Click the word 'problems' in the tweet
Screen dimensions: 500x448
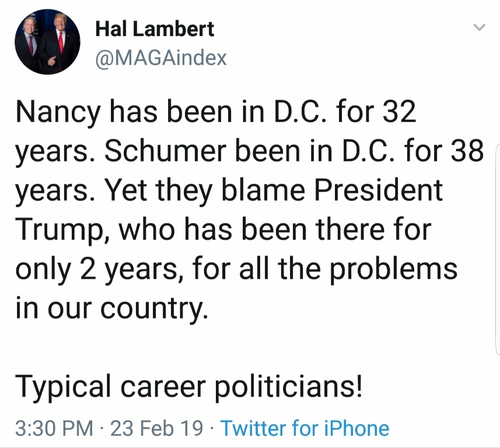pyautogui.click(x=393, y=270)
